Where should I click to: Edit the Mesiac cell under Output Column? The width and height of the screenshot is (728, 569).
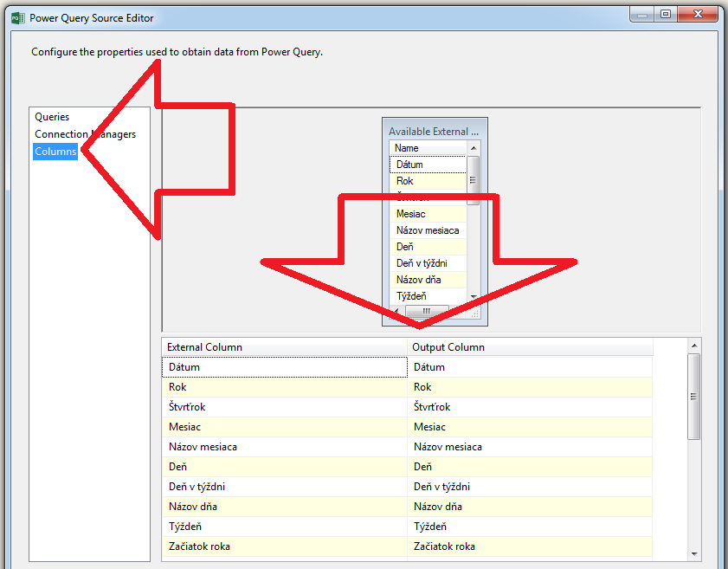coord(531,427)
